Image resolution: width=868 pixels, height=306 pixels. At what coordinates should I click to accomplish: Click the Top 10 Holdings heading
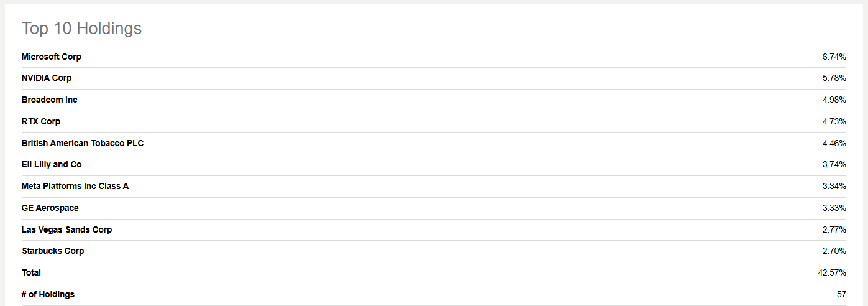(81, 28)
